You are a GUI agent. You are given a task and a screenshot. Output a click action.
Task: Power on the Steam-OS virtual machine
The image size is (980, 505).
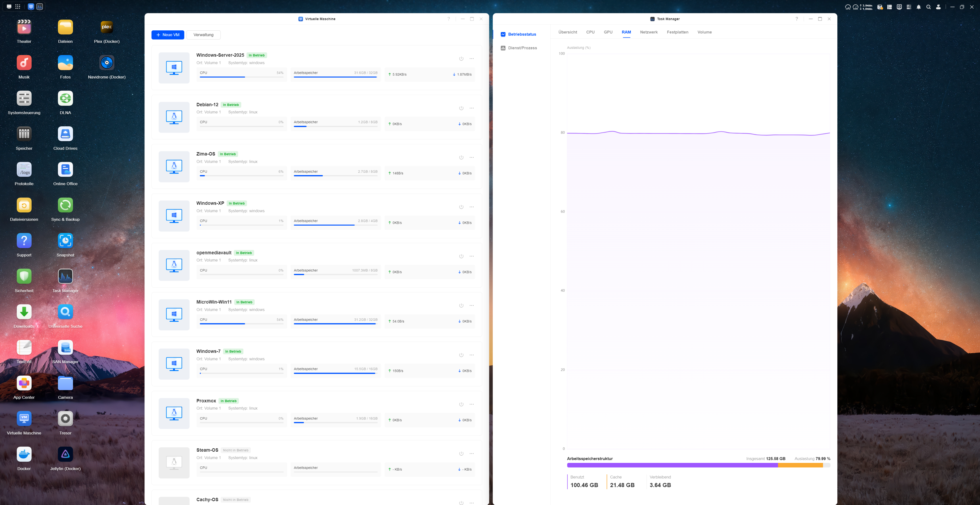tap(461, 454)
